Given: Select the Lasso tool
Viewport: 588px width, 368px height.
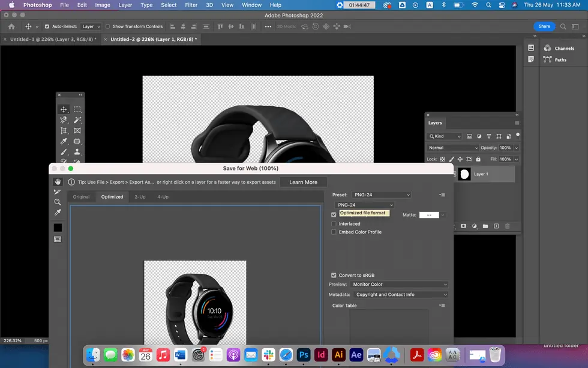Looking at the screenshot, I should [62, 121].
